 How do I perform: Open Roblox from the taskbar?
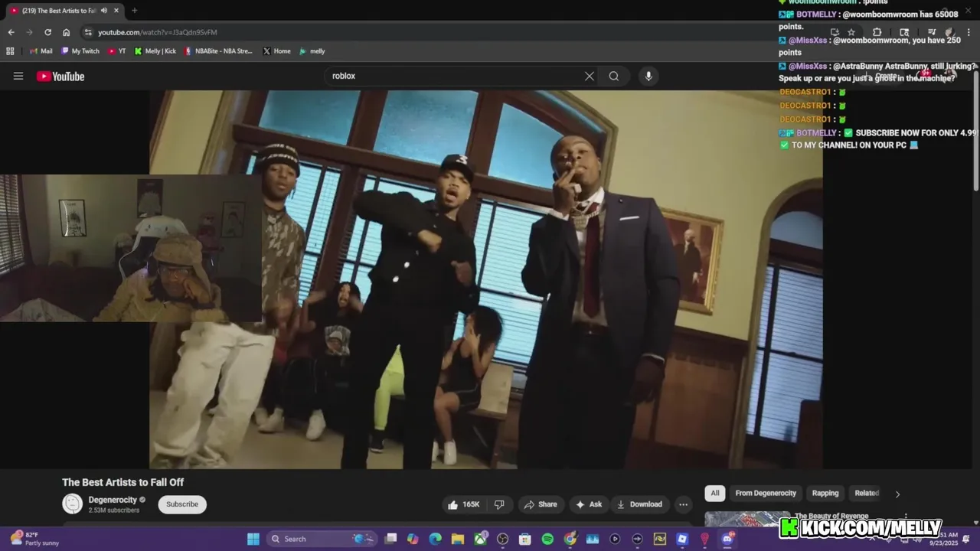click(x=682, y=539)
